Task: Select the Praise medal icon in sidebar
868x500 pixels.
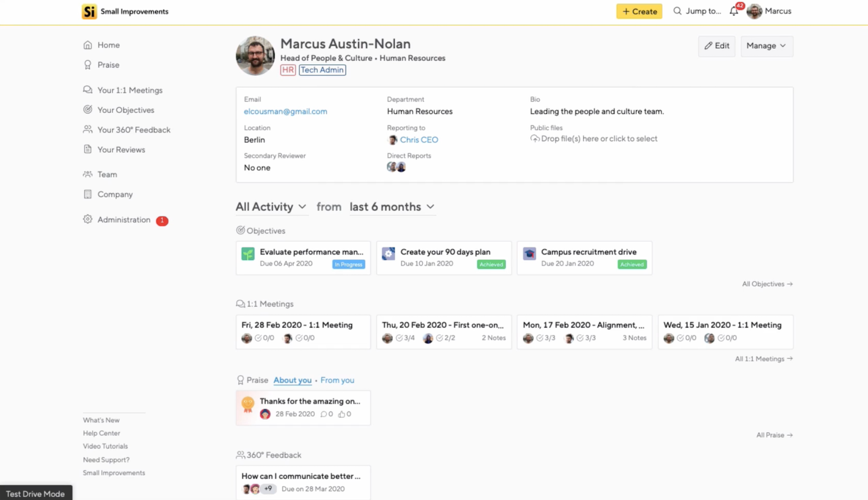Action: (x=87, y=65)
